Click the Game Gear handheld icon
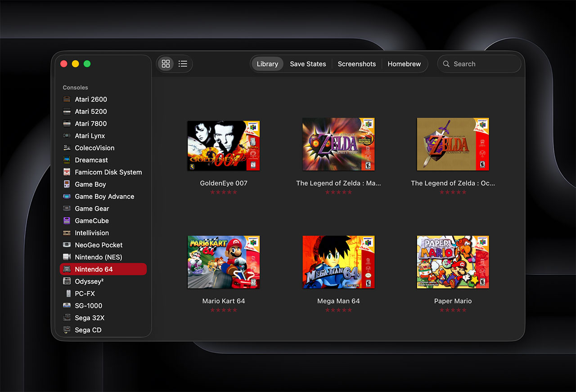 (67, 209)
